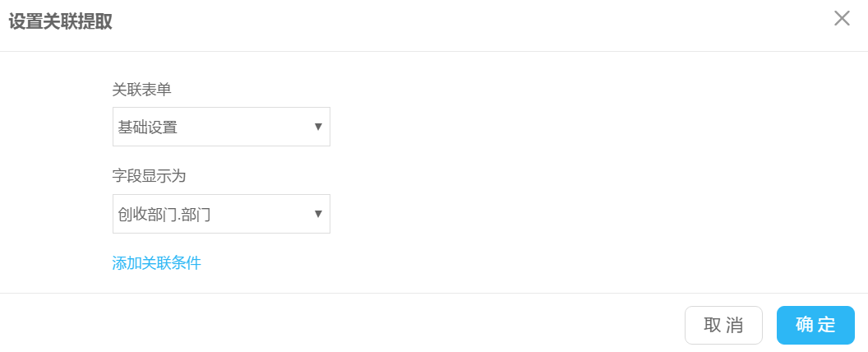Click the 添加关联条件 link
Image resolution: width=868 pixels, height=352 pixels.
pyautogui.click(x=156, y=263)
